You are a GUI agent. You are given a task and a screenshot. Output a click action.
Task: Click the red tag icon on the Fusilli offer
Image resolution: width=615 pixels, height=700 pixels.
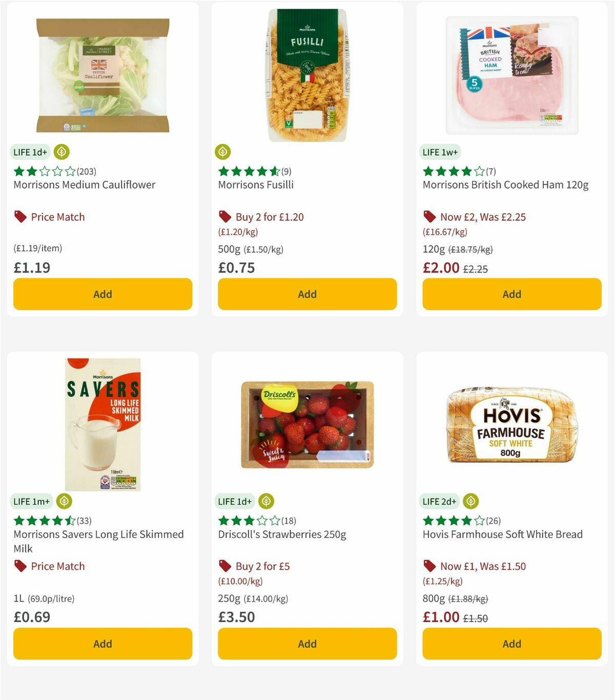point(224,217)
